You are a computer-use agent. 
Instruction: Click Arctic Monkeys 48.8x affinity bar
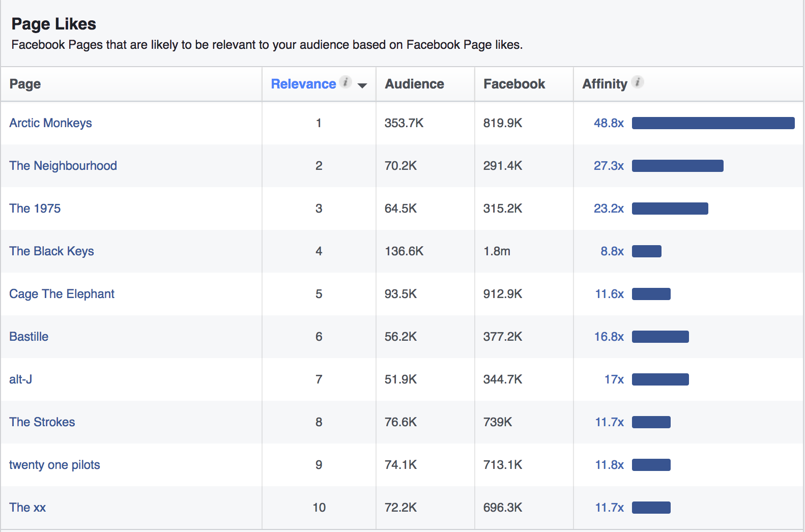pyautogui.click(x=713, y=123)
